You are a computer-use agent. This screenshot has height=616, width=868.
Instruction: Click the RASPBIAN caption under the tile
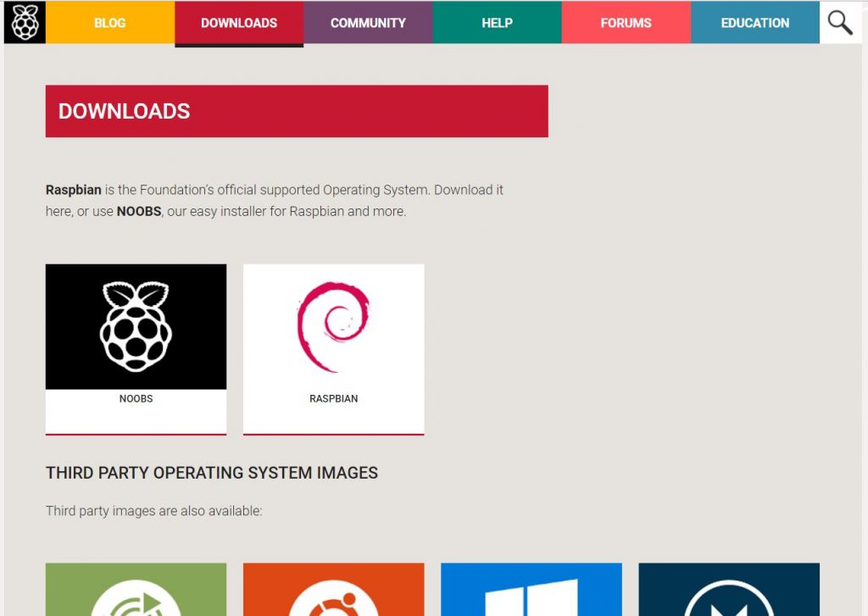[333, 398]
